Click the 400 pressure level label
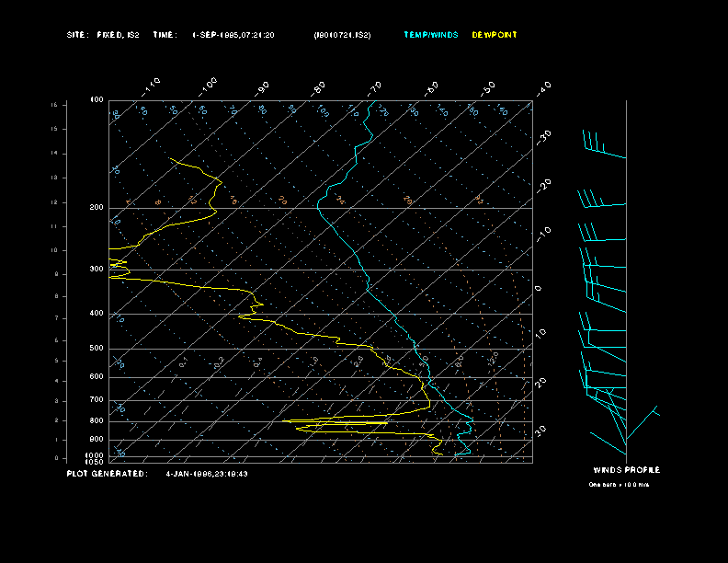The height and width of the screenshot is (563, 728). tap(97, 314)
